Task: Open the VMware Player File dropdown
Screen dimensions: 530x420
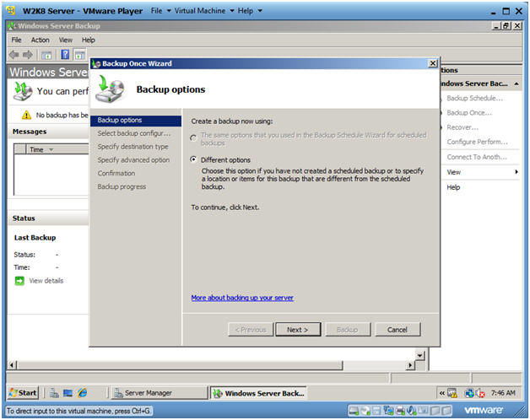Action: pyautogui.click(x=161, y=11)
